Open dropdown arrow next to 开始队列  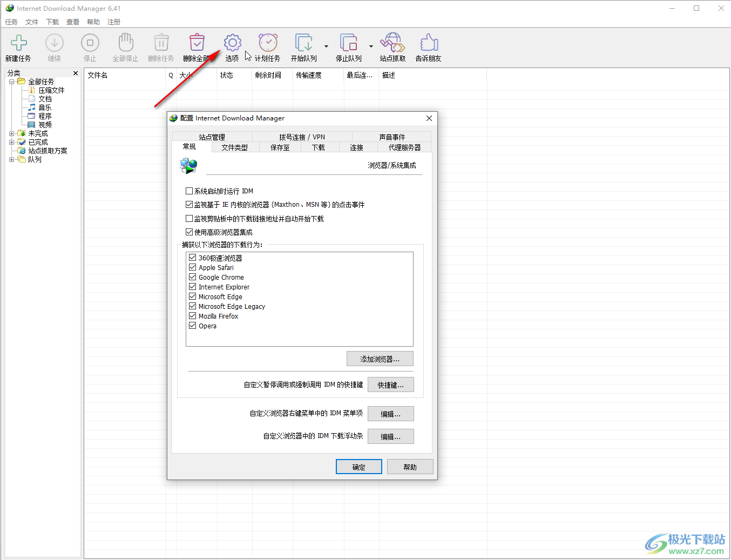tap(326, 46)
